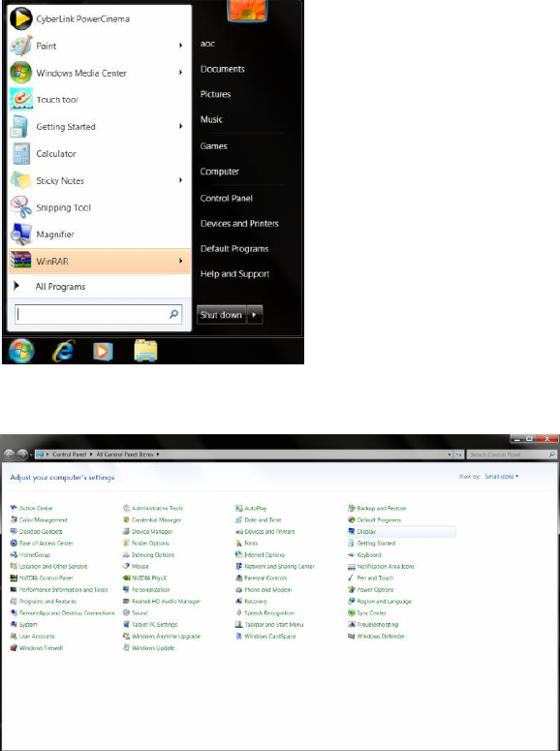Expand the Paint jump list arrow
Screen dimensions: 560x751
click(x=180, y=46)
